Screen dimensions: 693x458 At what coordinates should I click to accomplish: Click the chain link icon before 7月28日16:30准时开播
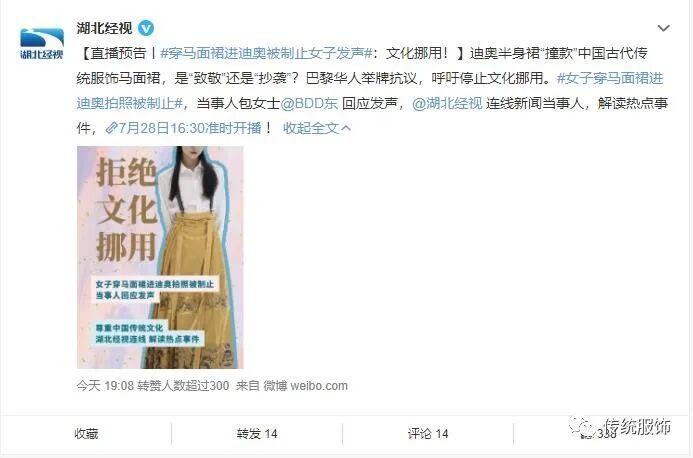(x=111, y=128)
